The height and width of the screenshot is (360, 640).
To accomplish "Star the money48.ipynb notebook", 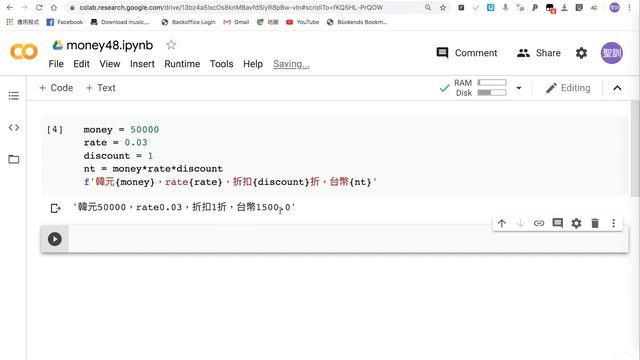I will [171, 45].
